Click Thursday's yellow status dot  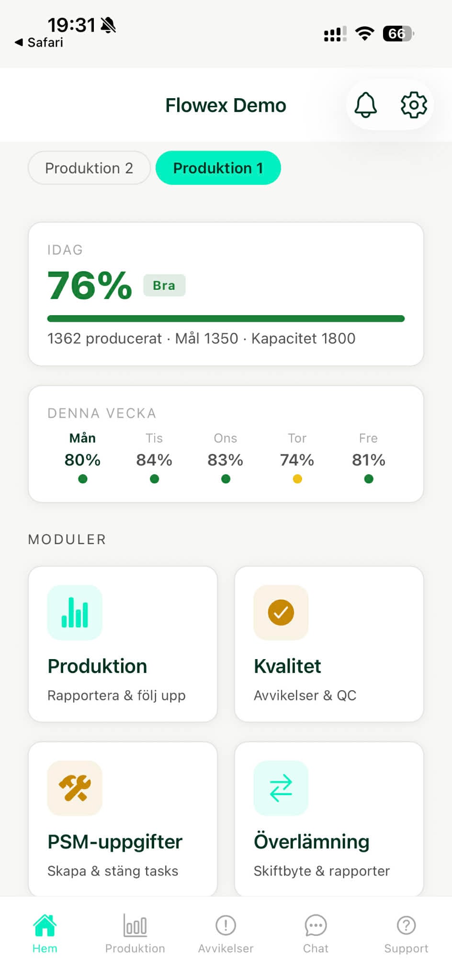[297, 479]
